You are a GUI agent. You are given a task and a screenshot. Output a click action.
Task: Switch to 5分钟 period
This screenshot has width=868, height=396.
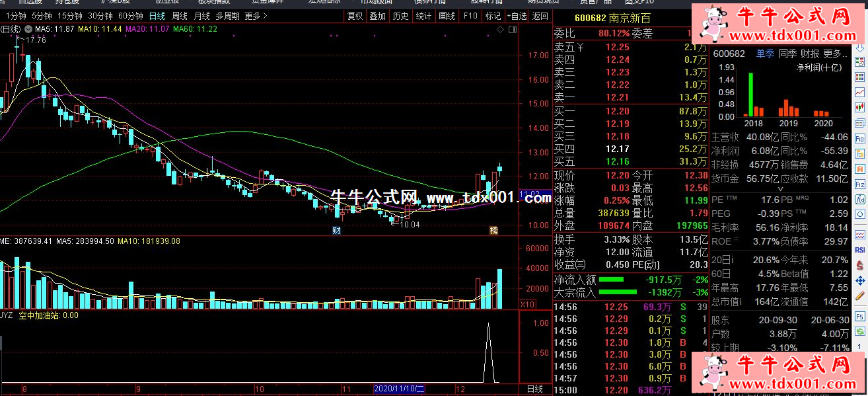[x=41, y=16]
